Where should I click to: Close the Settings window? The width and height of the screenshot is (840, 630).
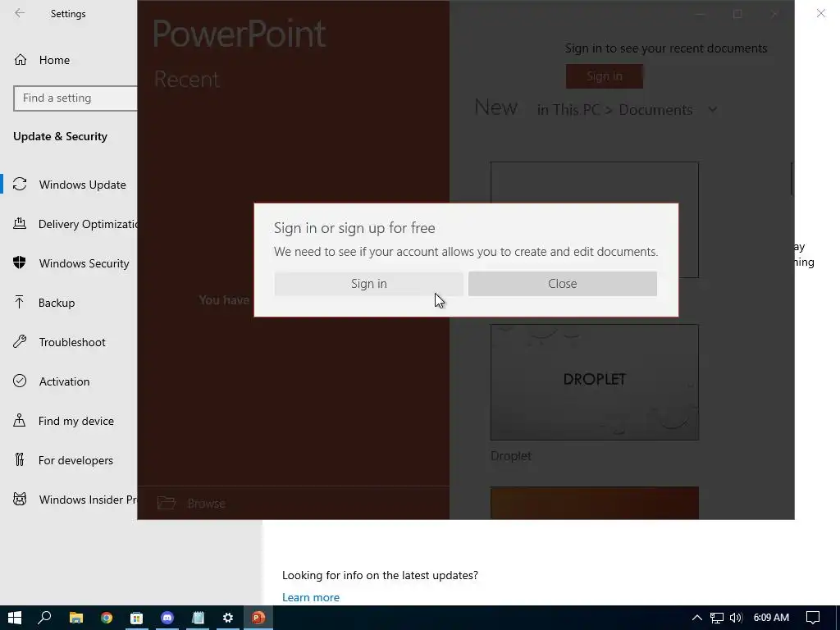[820, 13]
